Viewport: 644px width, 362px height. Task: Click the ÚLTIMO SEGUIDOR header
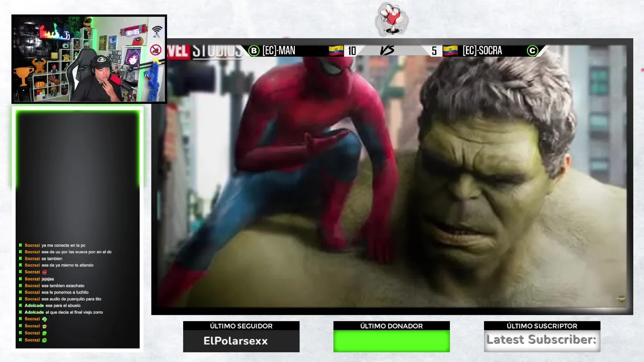coord(241,326)
